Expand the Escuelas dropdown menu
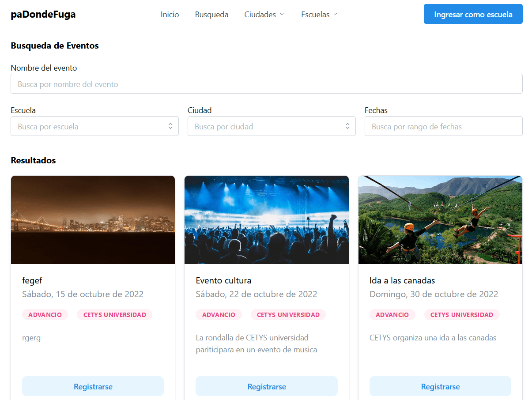Image resolution: width=532 pixels, height=400 pixels. click(x=319, y=15)
